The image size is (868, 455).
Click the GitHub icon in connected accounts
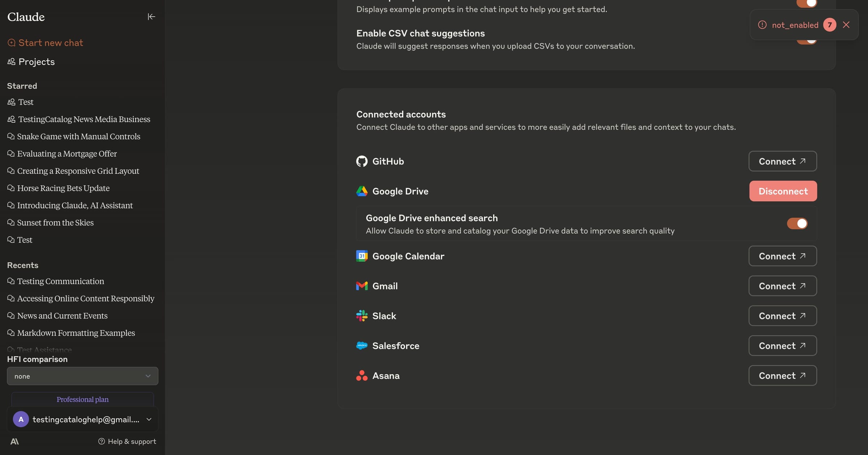tap(361, 161)
